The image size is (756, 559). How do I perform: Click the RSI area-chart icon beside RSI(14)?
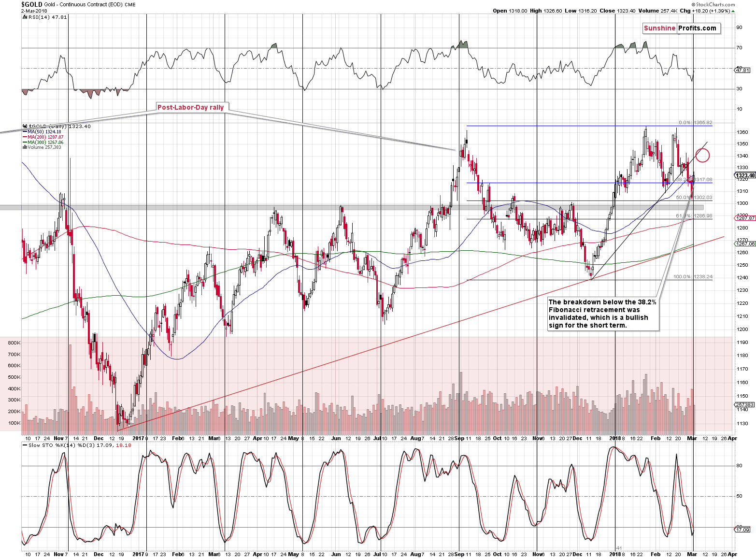25,17
